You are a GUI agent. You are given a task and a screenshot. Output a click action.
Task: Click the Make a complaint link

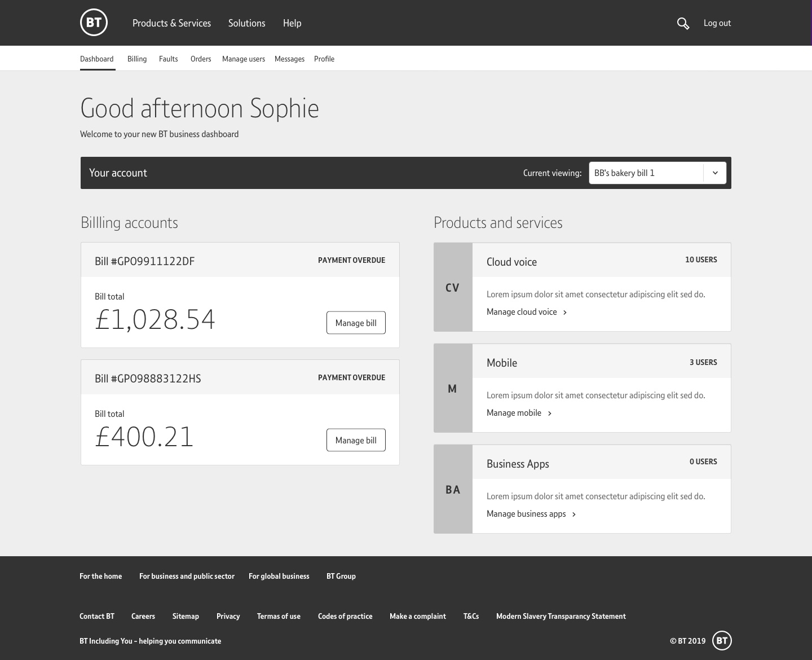coord(418,616)
